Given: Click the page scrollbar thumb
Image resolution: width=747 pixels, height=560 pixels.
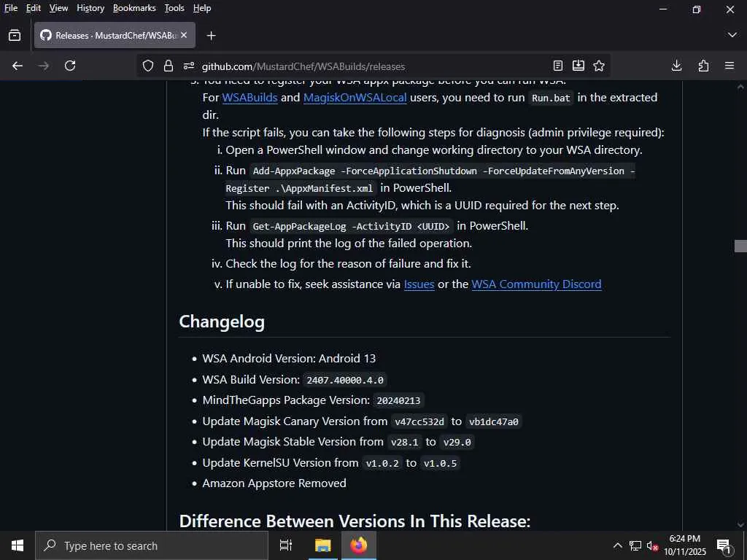Looking at the screenshot, I should pyautogui.click(x=740, y=246).
